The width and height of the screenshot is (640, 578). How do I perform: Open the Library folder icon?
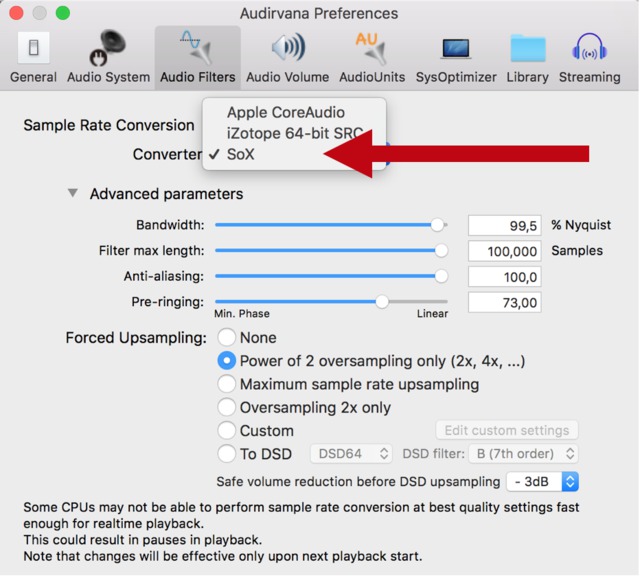528,48
